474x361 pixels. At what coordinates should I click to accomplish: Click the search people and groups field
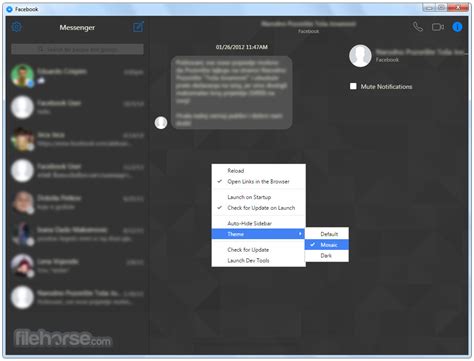[x=78, y=49]
